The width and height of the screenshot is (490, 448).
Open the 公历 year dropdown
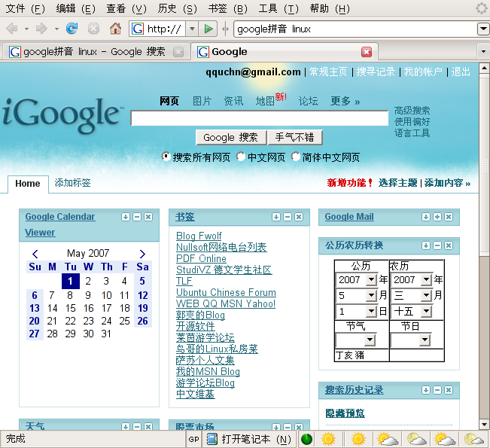click(372, 279)
